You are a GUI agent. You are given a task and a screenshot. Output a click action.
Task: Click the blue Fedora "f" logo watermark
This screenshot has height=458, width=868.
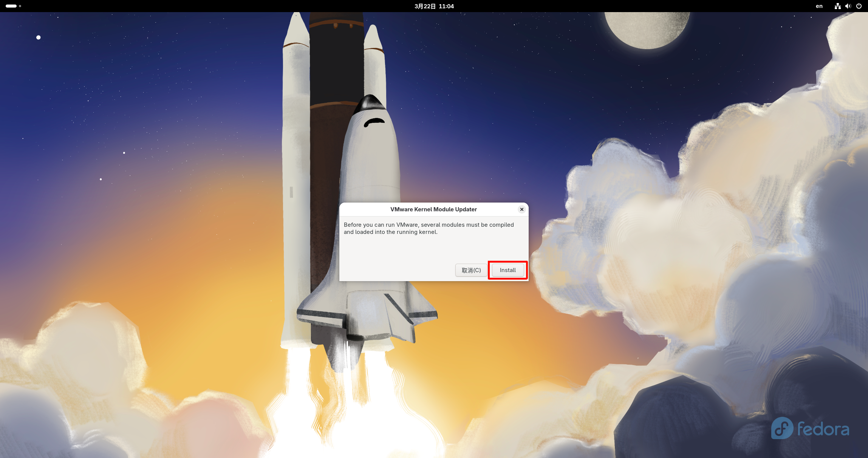tap(782, 428)
